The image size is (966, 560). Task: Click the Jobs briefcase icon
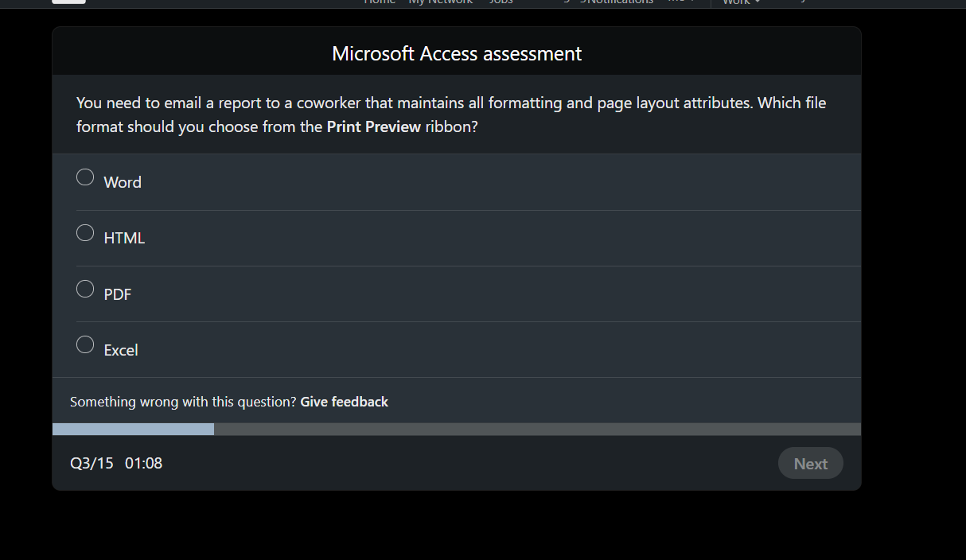(x=501, y=2)
